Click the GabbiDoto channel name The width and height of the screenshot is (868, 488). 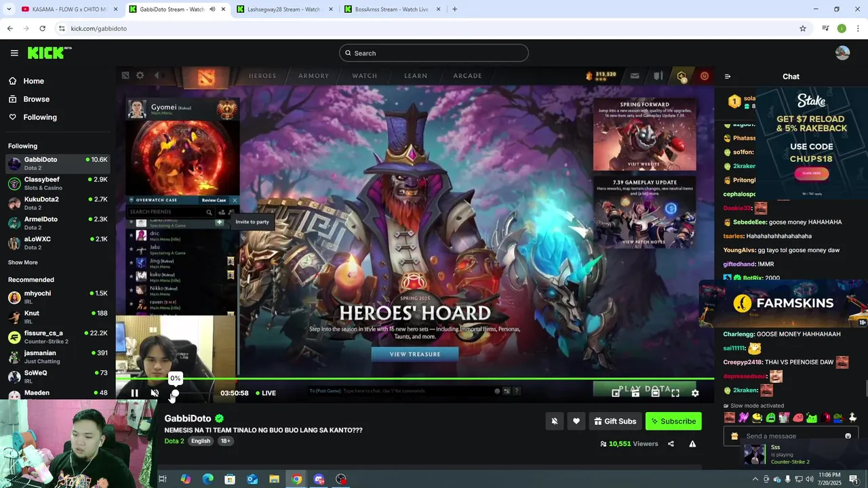(188, 418)
